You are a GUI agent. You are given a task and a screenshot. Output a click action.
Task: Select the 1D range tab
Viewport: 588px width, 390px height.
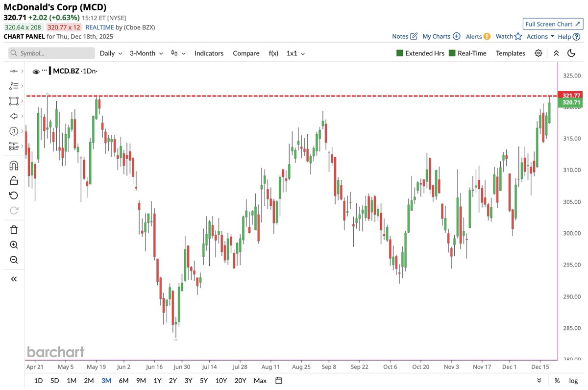pos(38,380)
